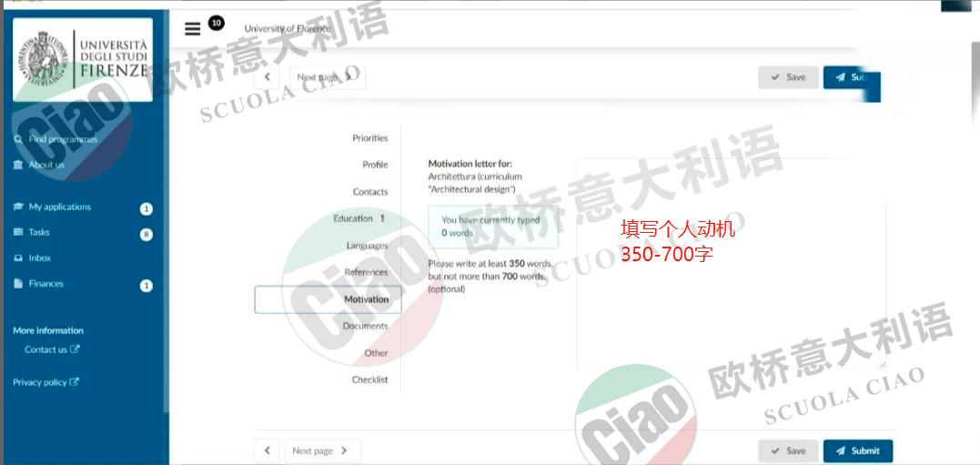This screenshot has height=465, width=980.
Task: Click the University of Florence logo
Action: tap(83, 59)
